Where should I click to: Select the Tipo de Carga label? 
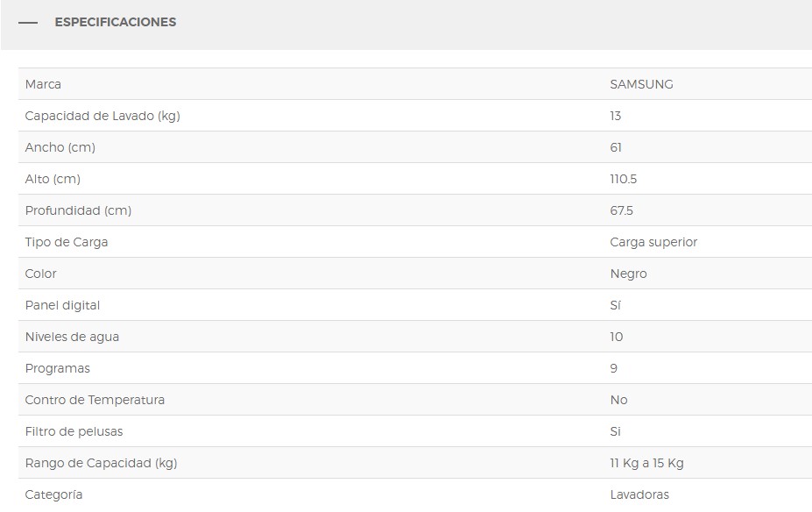67,242
